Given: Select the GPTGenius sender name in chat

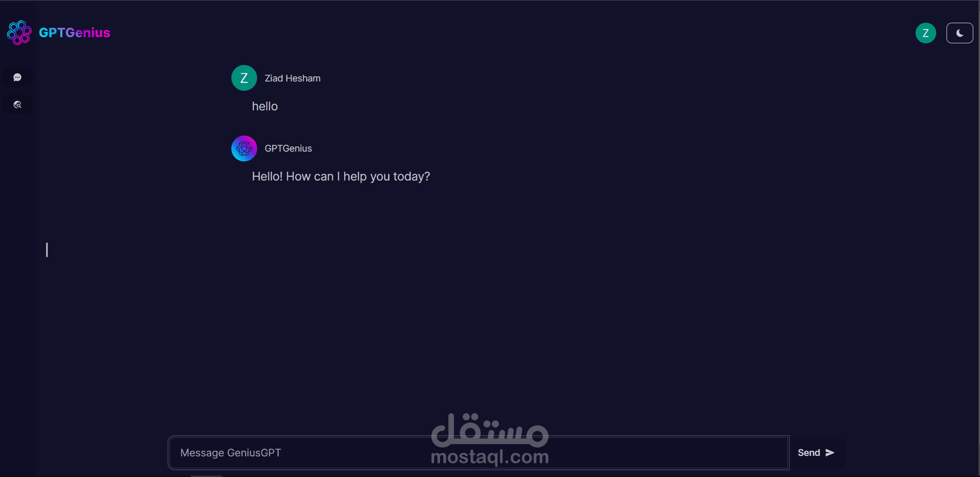Looking at the screenshot, I should [289, 149].
